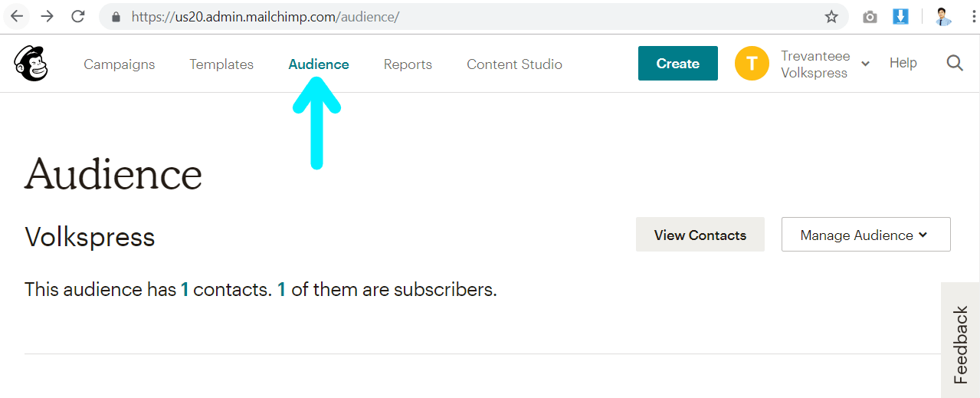Open the Campaigns menu item
The height and width of the screenshot is (398, 980).
120,64
